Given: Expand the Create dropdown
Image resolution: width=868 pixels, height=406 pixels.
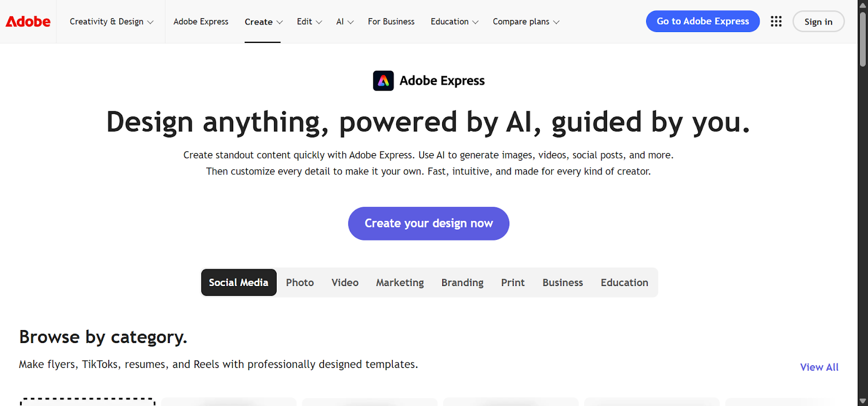Looking at the screenshot, I should click(x=263, y=22).
